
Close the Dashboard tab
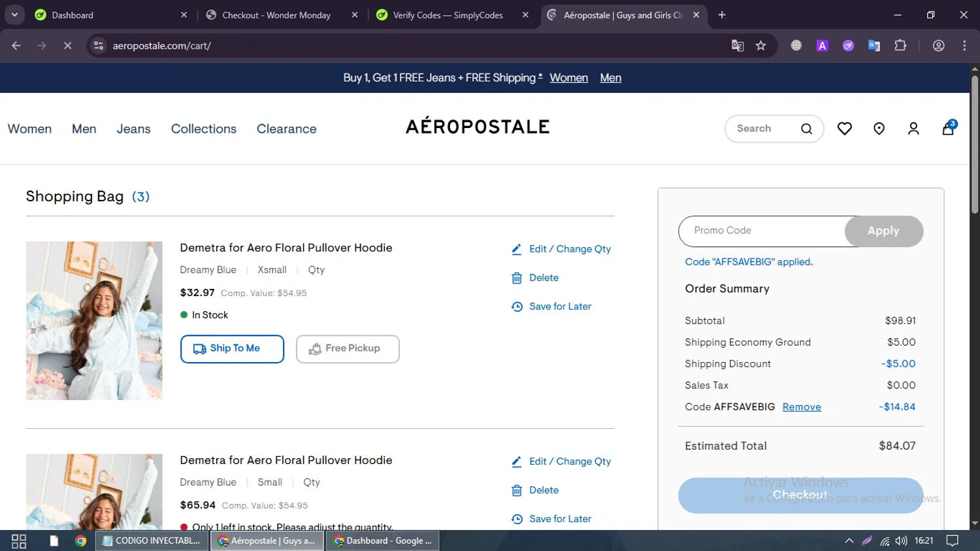[x=184, y=15]
